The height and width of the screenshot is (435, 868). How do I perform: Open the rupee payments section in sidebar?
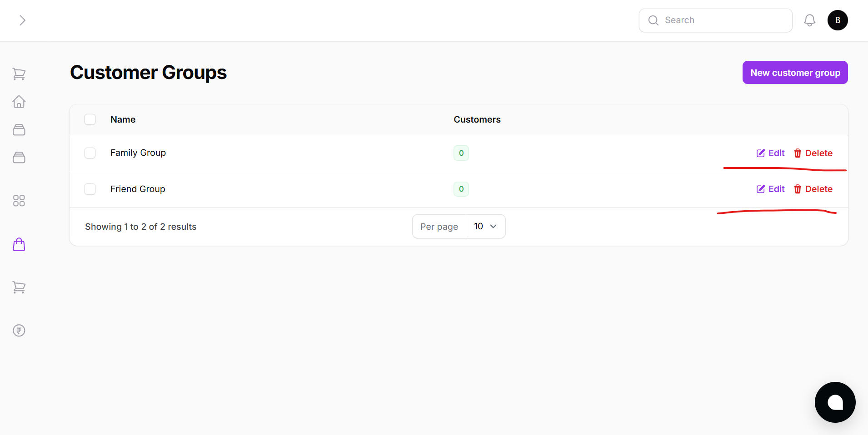tap(19, 330)
